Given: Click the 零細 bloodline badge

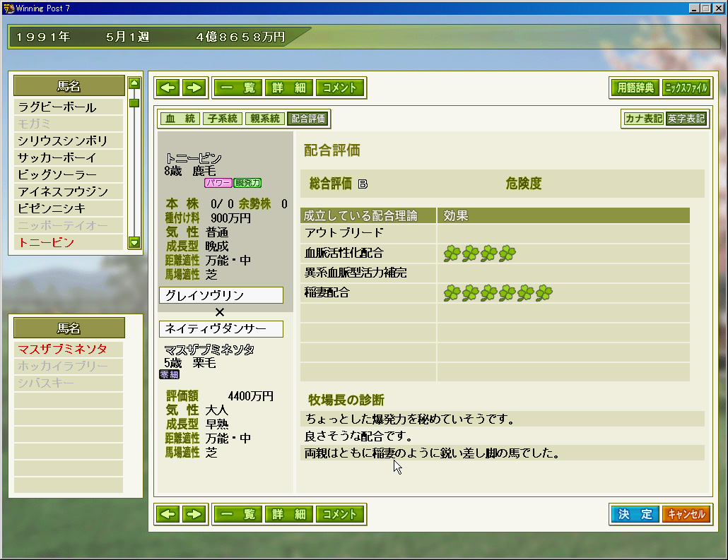Looking at the screenshot, I should click(169, 374).
